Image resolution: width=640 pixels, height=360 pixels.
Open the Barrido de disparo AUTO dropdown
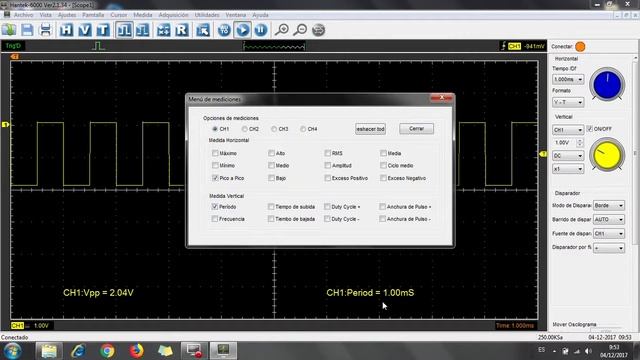tap(609, 220)
